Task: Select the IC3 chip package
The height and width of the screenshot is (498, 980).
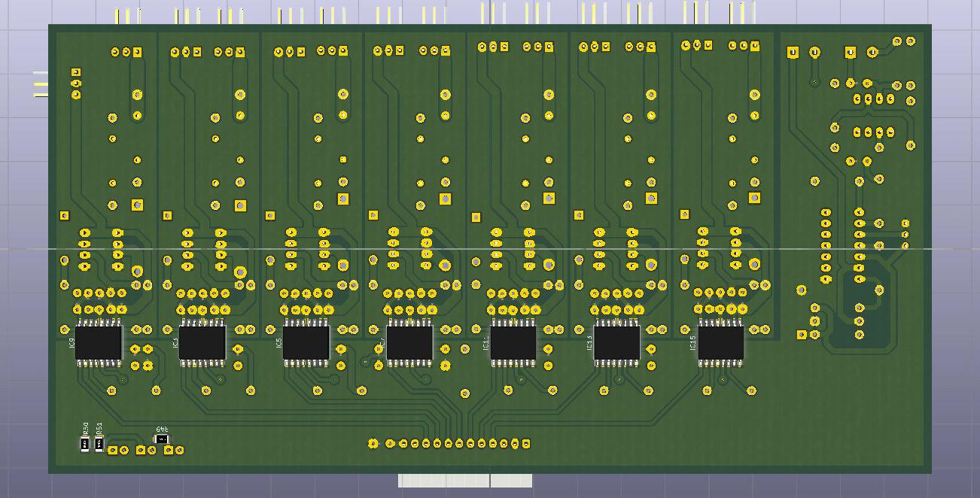Action: pos(202,342)
